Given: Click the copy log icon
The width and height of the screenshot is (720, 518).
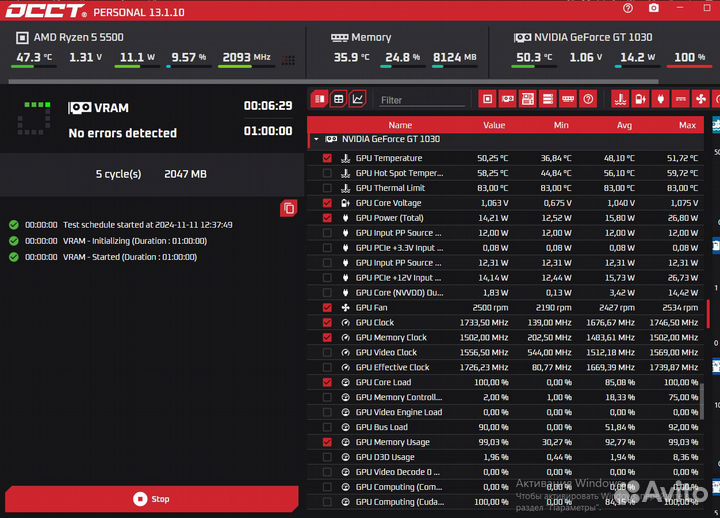Looking at the screenshot, I should tap(289, 208).
